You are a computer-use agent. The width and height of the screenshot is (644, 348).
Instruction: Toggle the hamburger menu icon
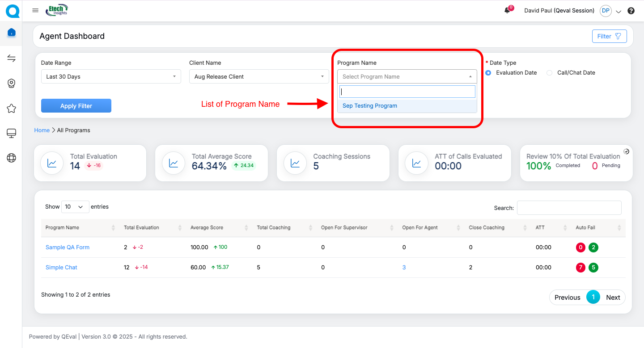click(35, 10)
